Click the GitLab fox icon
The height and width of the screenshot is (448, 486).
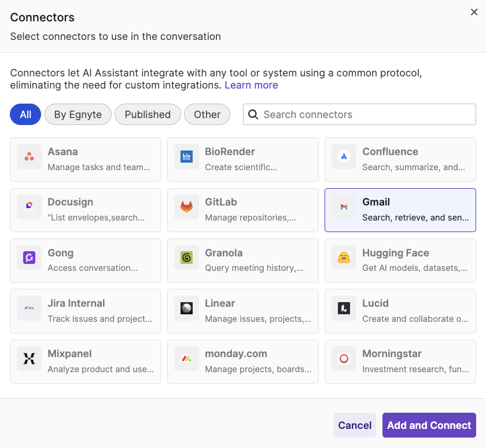point(186,207)
